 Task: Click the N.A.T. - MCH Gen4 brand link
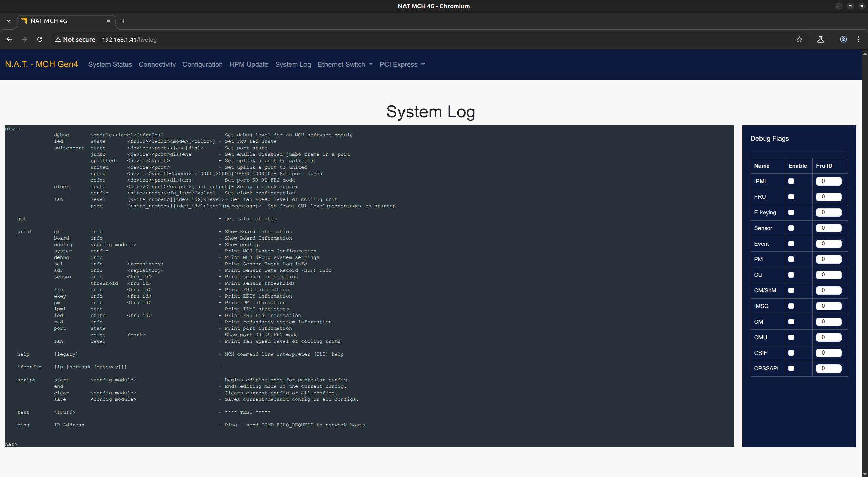click(x=41, y=64)
